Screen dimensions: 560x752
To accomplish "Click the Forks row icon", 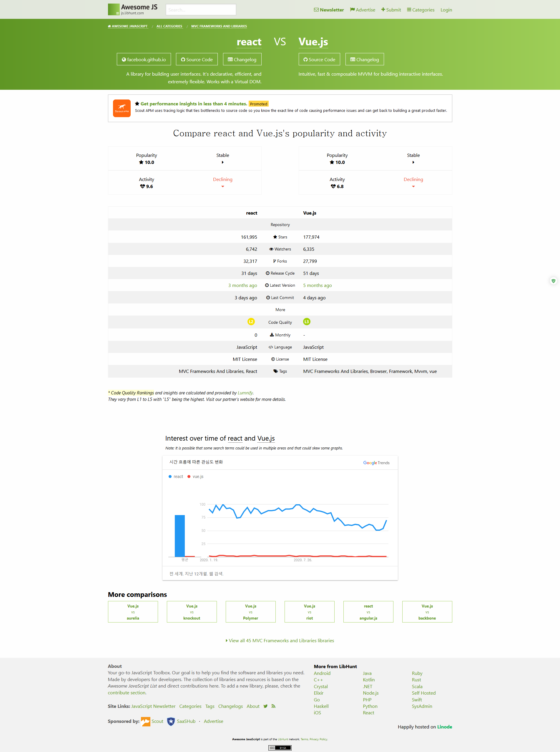I will 275,261.
